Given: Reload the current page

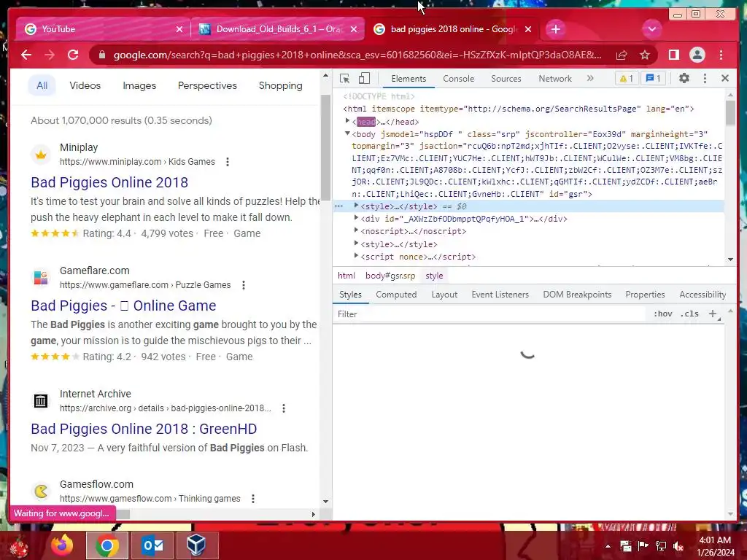Looking at the screenshot, I should click(73, 55).
